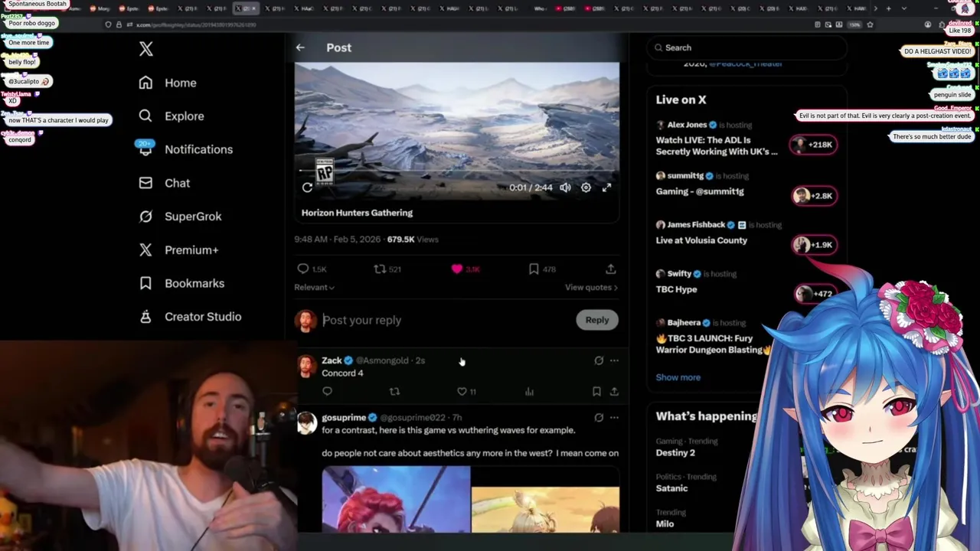Click the X Search field
Viewport: 980px width, 551px height.
[x=746, y=47]
